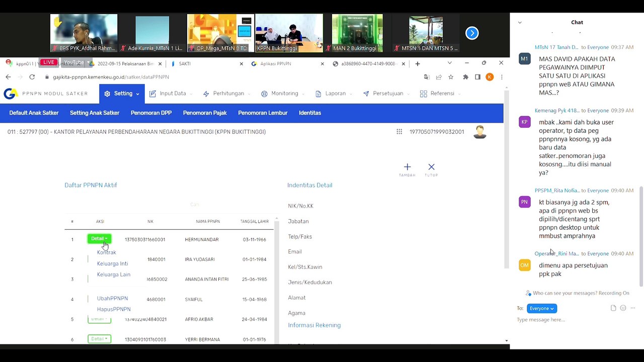Click the MTsN 17 sender avatar M1
The image size is (644, 362).
pyautogui.click(x=524, y=59)
